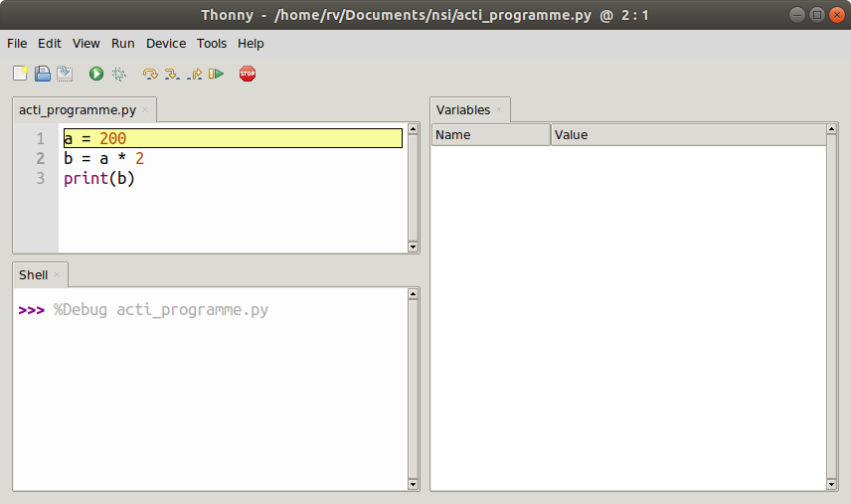Click the code line 'b = a * 2'
Image resolution: width=851 pixels, height=504 pixels.
[103, 158]
